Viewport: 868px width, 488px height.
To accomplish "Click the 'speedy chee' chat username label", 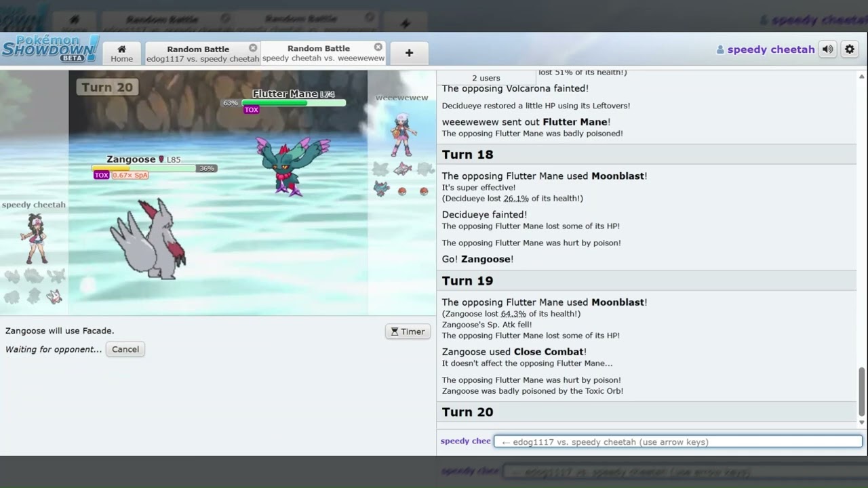I will (465, 441).
